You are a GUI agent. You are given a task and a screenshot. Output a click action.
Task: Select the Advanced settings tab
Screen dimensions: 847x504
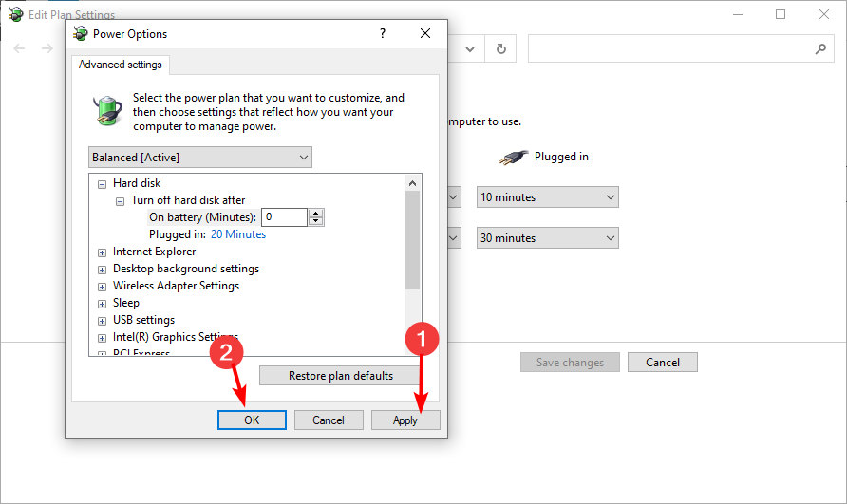(121, 65)
